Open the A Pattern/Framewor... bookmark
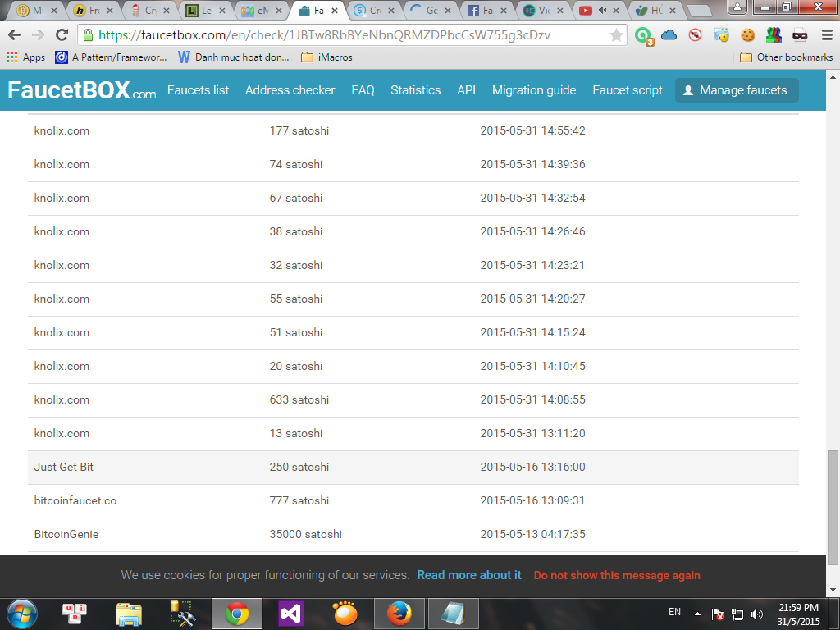The width and height of the screenshot is (840, 630). coord(112,57)
